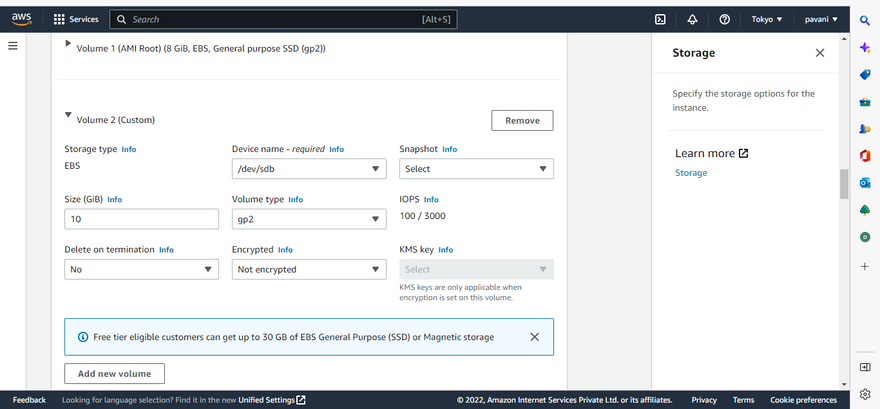
Task: Open the Volume type gp2 dropdown
Action: 309,219
